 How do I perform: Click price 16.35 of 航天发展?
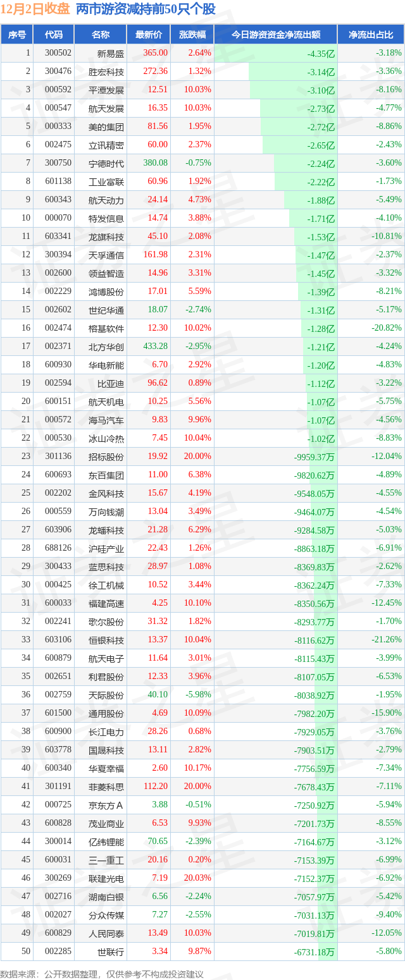click(x=158, y=108)
